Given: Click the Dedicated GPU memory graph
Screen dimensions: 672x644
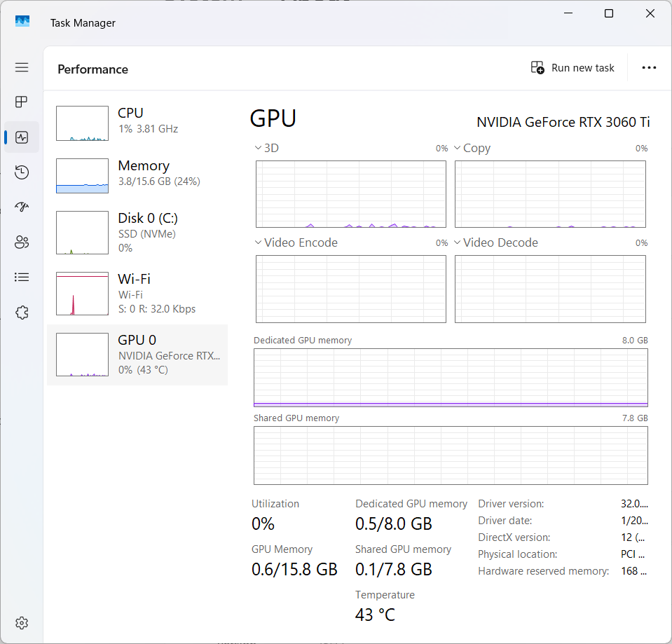Looking at the screenshot, I should coord(451,378).
